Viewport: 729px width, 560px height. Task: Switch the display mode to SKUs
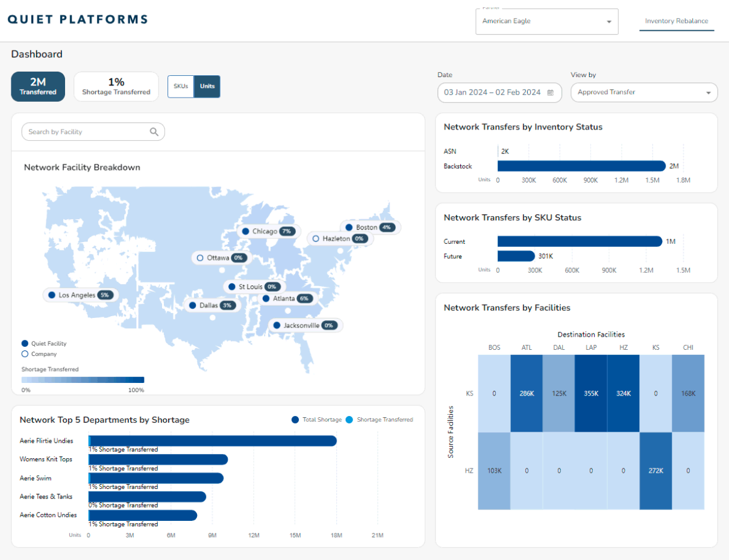coord(181,86)
